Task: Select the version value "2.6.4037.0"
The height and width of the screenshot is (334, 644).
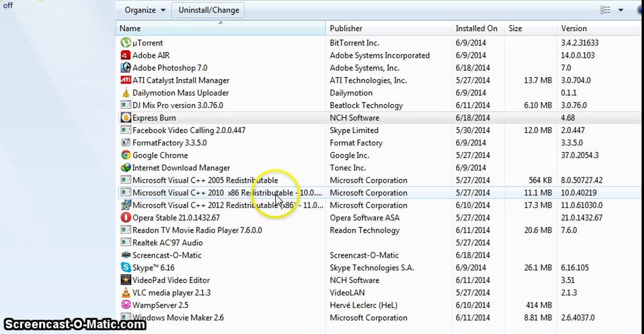Action: [x=578, y=318]
